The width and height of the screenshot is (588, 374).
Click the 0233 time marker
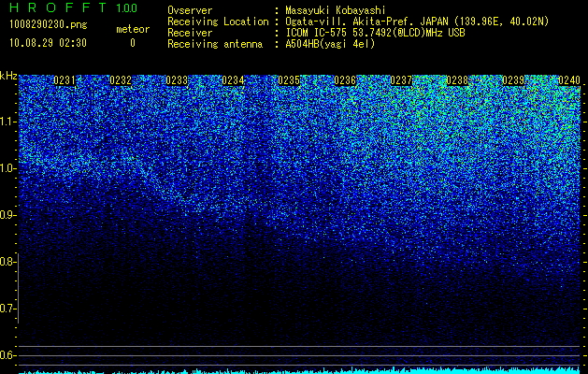coord(177,80)
